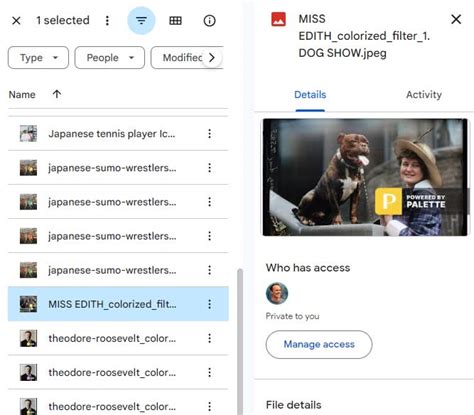Open the more actions menu beside 1 selected
Viewport: 474px width, 415px height.
[x=107, y=21]
